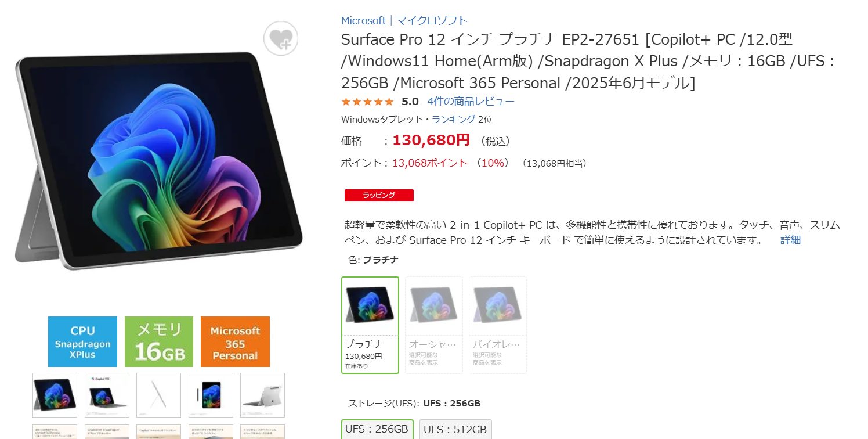Show Copilot+ PC thumbnail image
Image resolution: width=868 pixels, height=439 pixels.
click(107, 395)
